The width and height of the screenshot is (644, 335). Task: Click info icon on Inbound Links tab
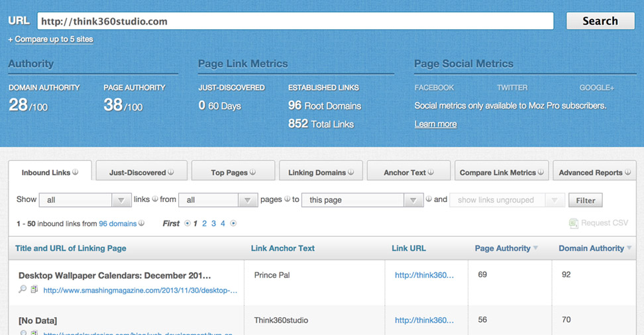(x=76, y=172)
